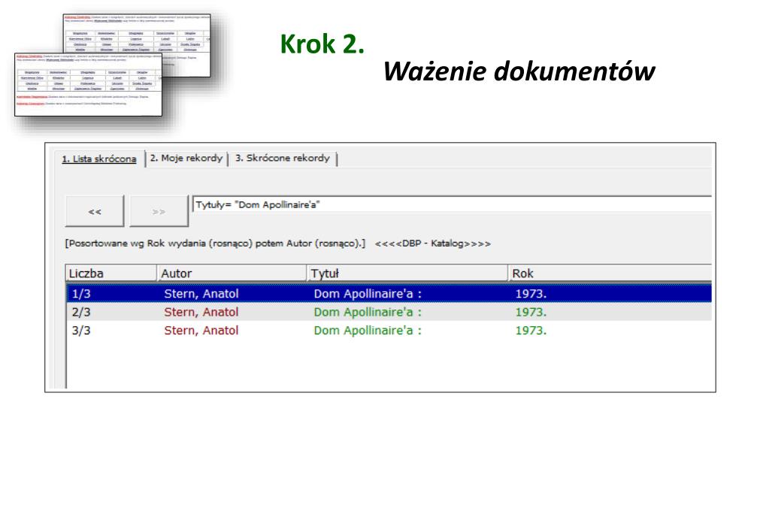Click Stern, Anatol in row 3/3
This screenshot has width=769, height=532.
(201, 331)
